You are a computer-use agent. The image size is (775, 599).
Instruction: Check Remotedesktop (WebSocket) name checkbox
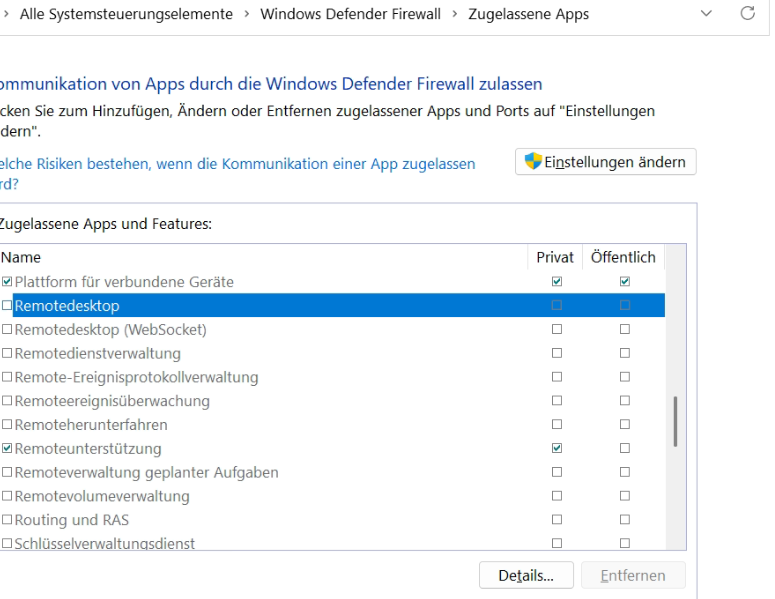(x=7, y=329)
